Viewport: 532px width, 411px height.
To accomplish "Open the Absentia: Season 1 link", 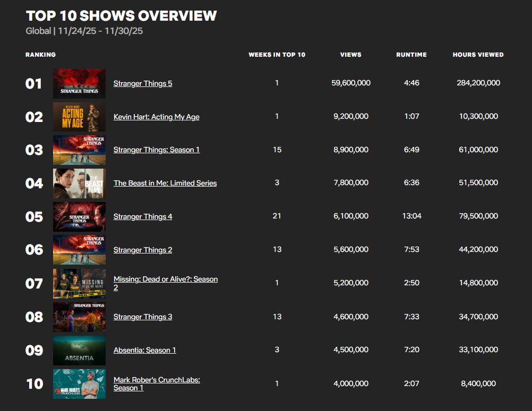I will [144, 351].
